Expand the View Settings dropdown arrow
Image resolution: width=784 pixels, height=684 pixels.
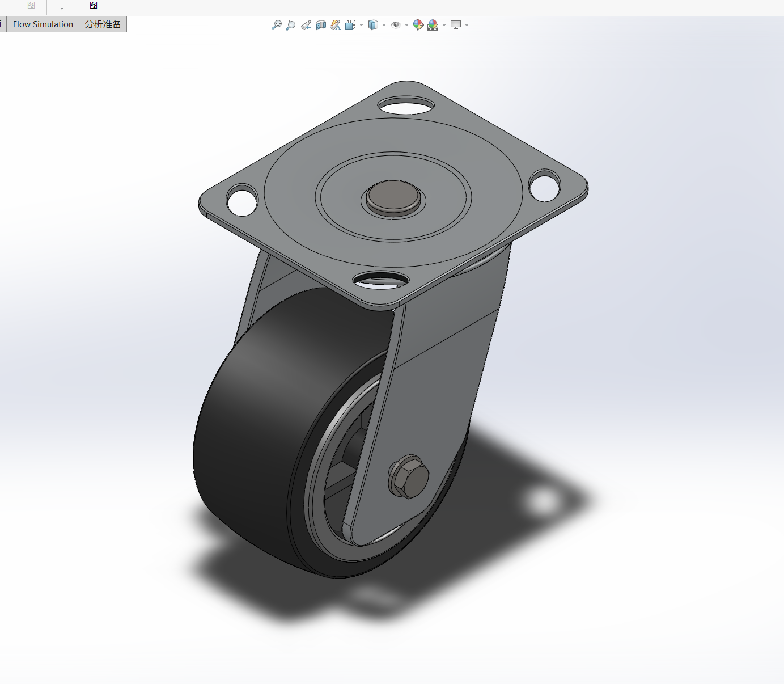click(x=467, y=26)
